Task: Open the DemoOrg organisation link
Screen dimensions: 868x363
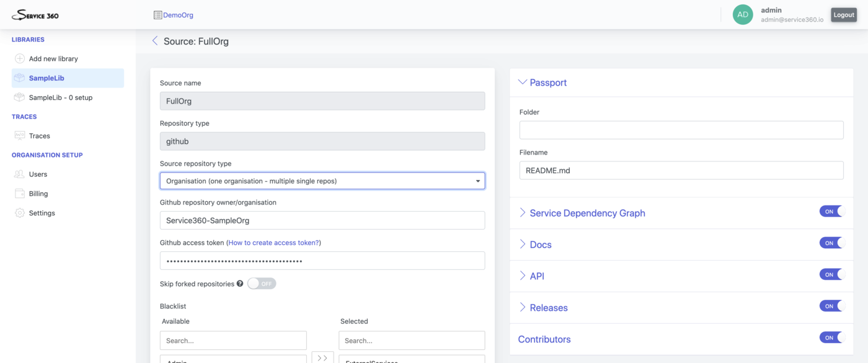Action: pos(174,15)
